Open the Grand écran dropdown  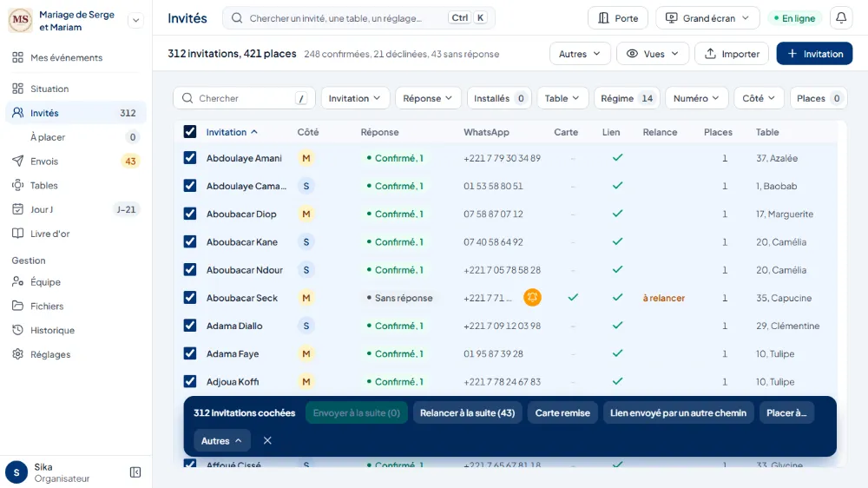pyautogui.click(x=707, y=18)
